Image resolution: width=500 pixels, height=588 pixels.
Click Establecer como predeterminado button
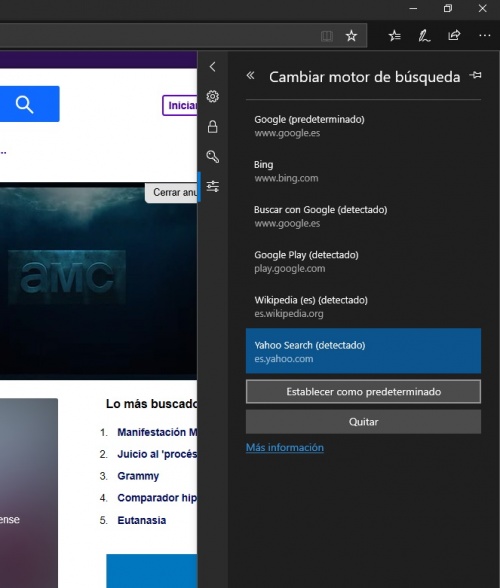tap(363, 392)
